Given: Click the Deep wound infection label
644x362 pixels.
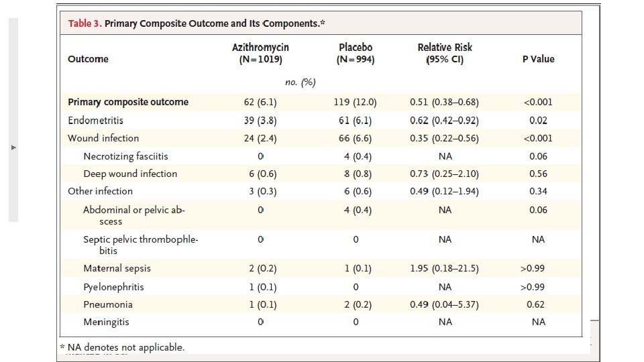Looking at the screenshot, I should coord(130,174).
